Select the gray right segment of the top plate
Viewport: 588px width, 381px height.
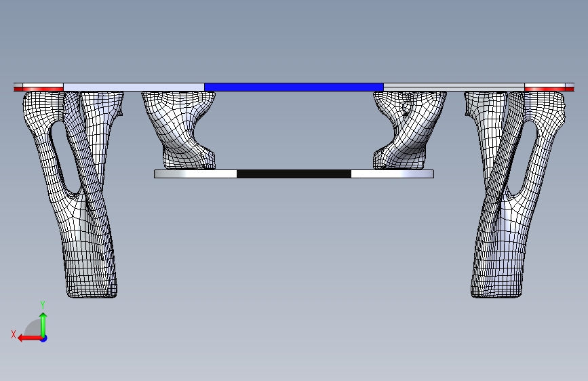click(x=454, y=87)
